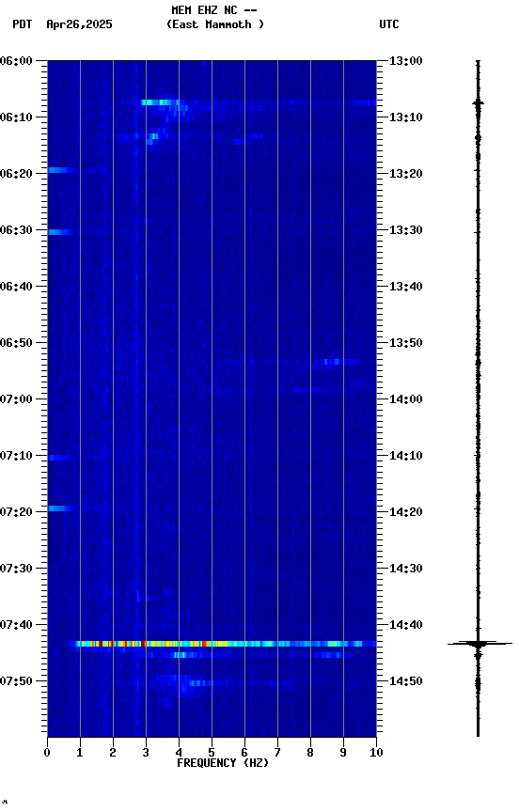Click the 07:50 PDT time label
Image resolution: width=519 pixels, height=812 pixels.
tap(16, 681)
